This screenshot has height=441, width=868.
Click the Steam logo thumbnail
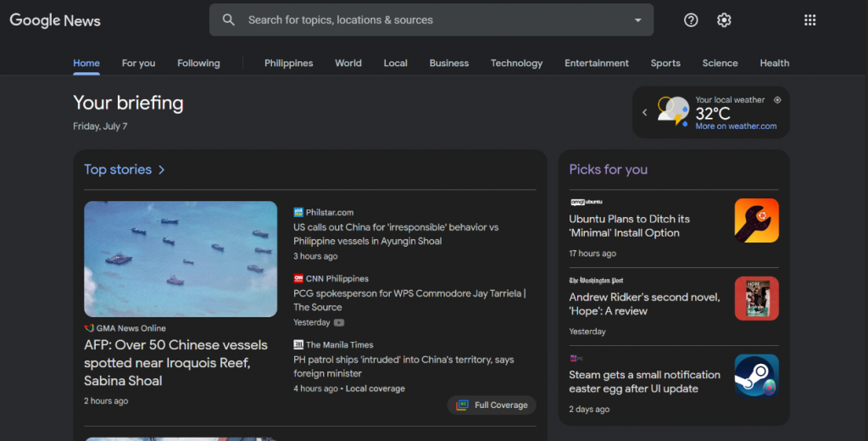(757, 377)
